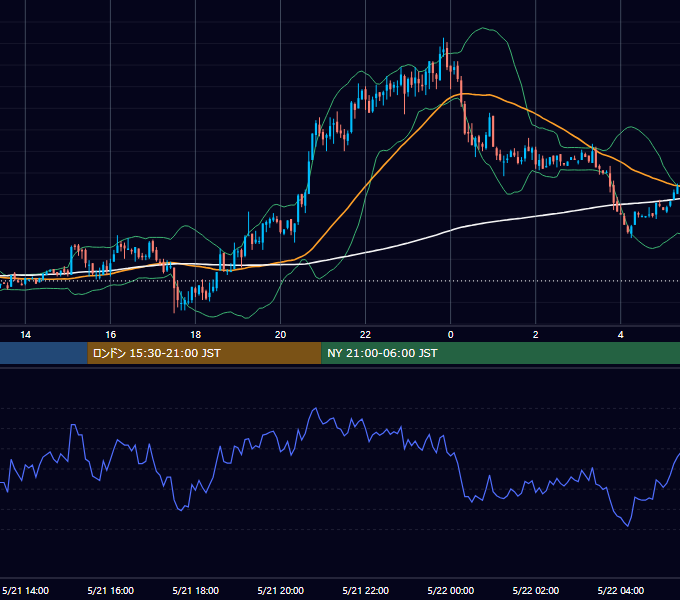680x600 pixels.
Task: Click the 4 hour axis label
Action: pos(621,335)
